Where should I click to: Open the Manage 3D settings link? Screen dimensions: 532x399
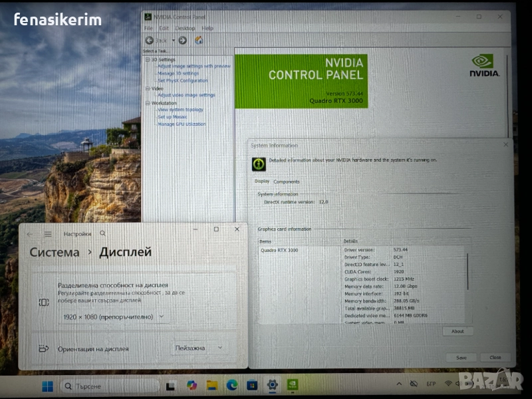178,73
